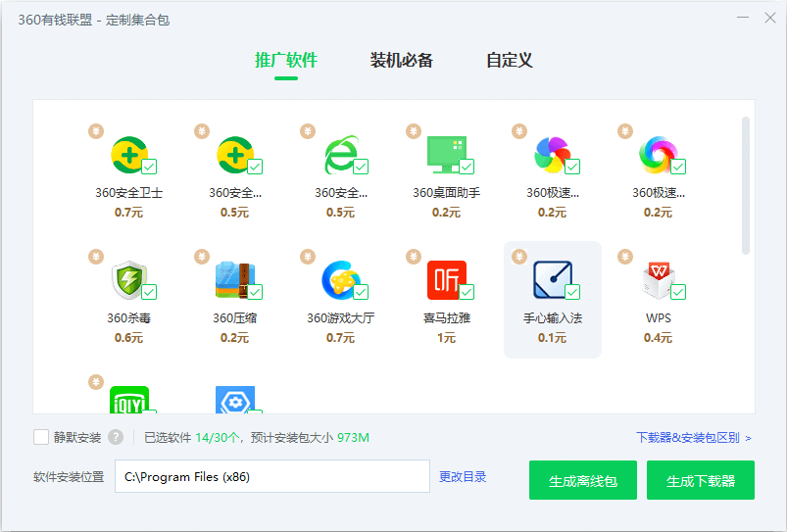Click the coin badge on 360游戏大厅

click(x=308, y=257)
